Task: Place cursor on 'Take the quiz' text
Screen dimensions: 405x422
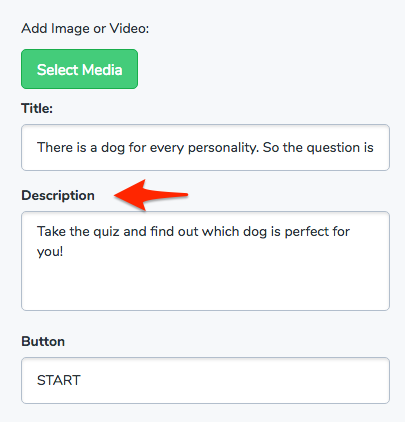Action: 78,231
